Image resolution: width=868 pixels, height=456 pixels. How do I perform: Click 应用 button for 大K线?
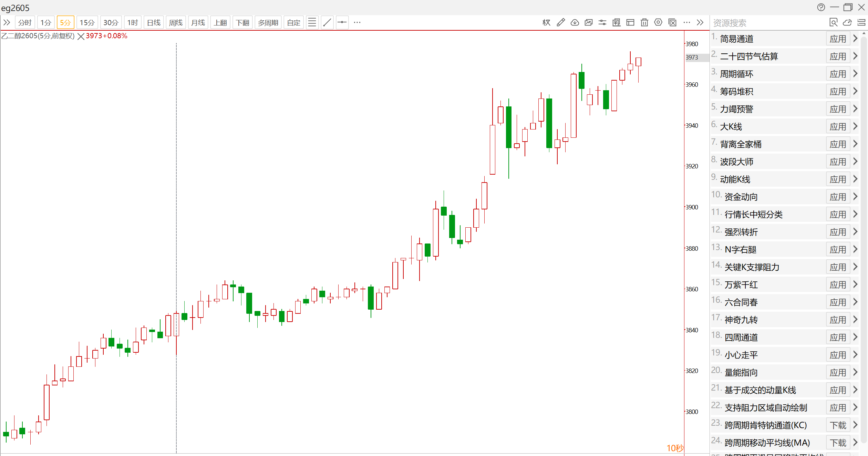pyautogui.click(x=837, y=127)
